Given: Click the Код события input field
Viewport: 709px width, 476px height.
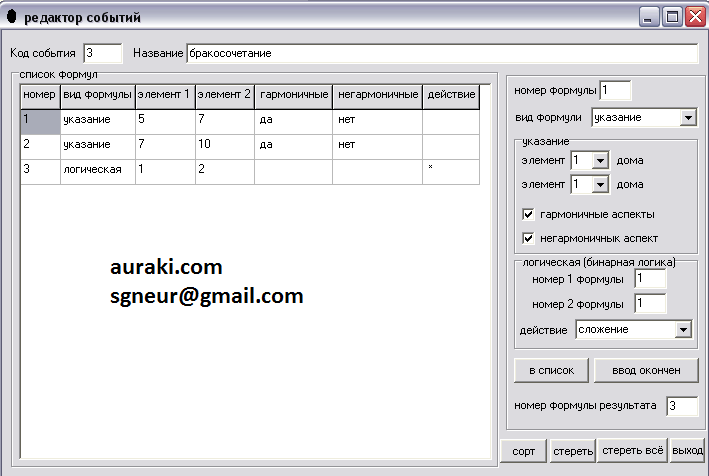Looking at the screenshot, I should tap(102, 52).
